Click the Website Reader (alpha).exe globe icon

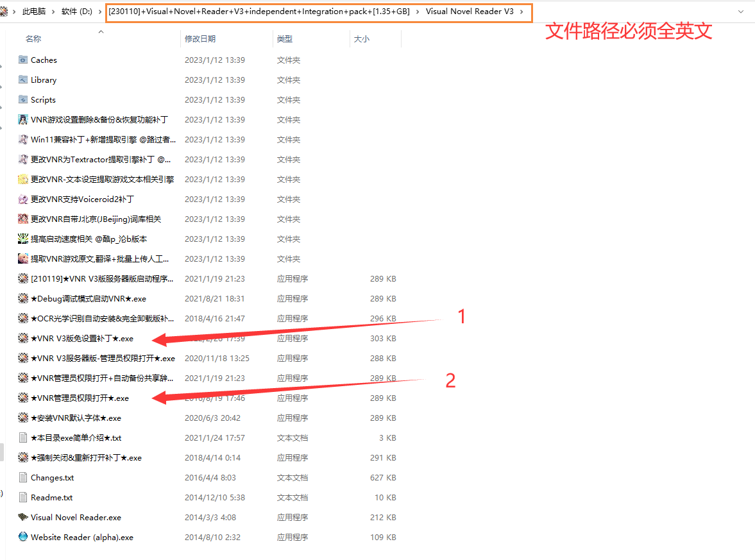click(23, 537)
